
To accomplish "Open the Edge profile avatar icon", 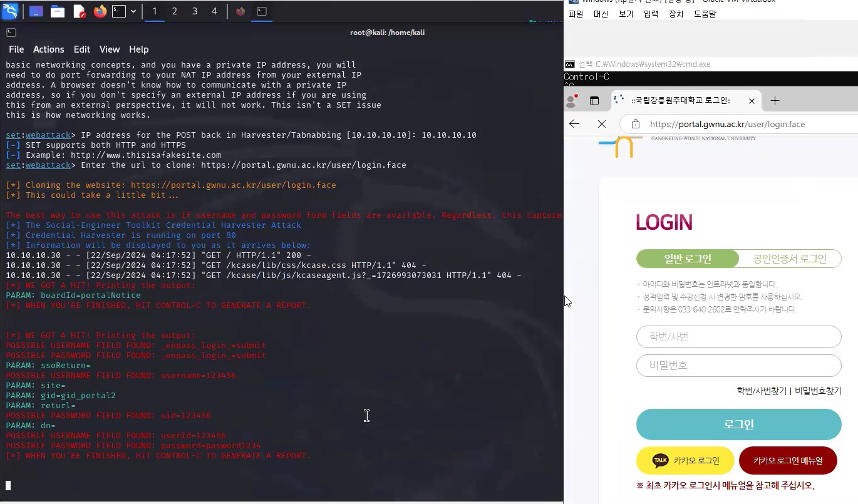I will (571, 101).
